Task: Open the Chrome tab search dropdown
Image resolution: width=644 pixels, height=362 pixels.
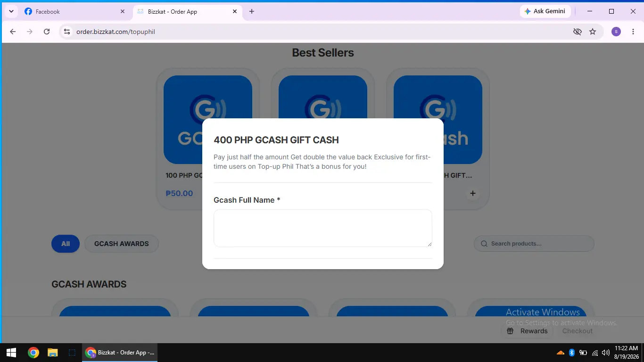Action: (11, 11)
